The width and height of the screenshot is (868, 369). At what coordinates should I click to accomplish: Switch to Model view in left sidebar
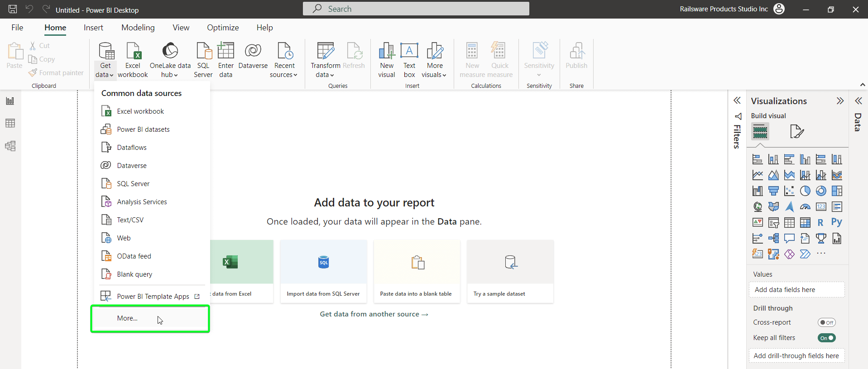[x=10, y=146]
